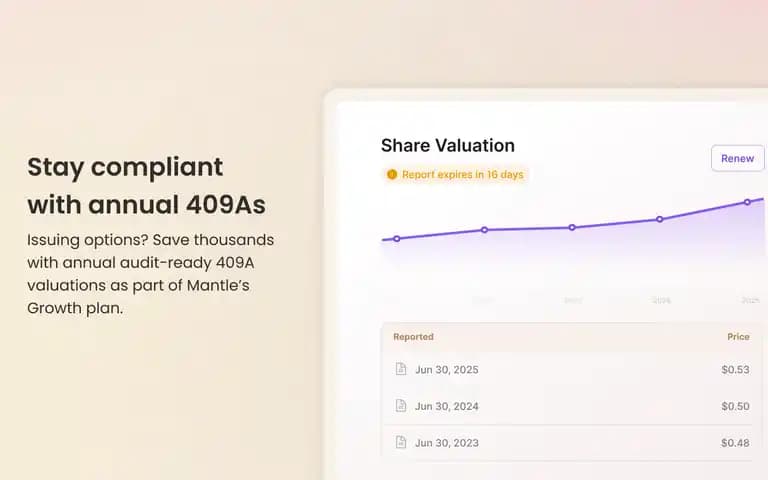Select the last data point on valuation chart

pyautogui.click(x=747, y=202)
